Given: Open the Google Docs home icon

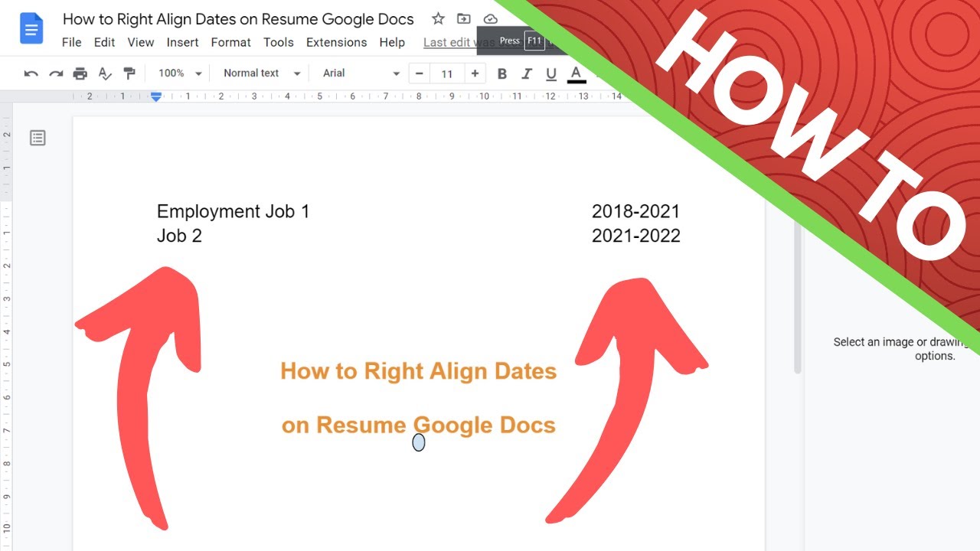Looking at the screenshot, I should point(31,28).
